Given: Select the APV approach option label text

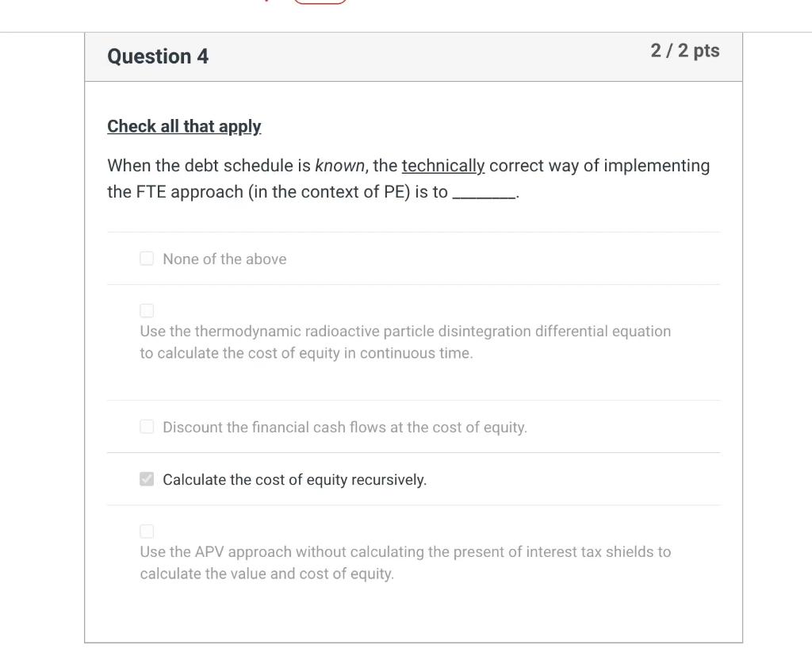Looking at the screenshot, I should (x=405, y=562).
